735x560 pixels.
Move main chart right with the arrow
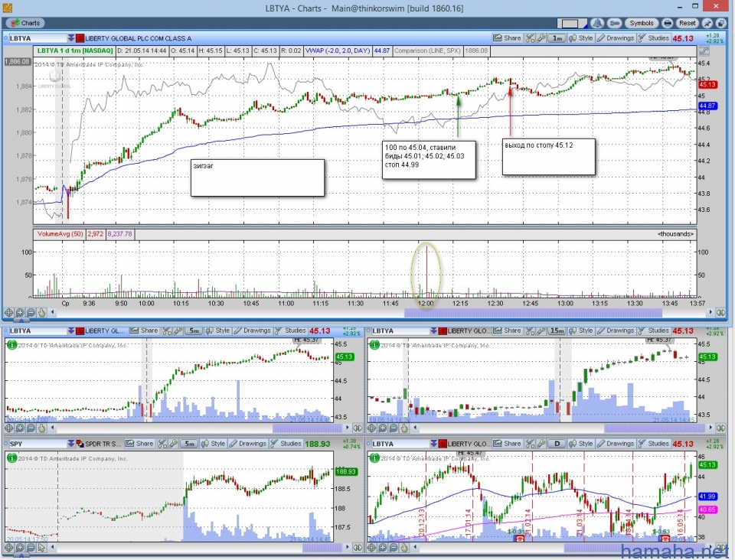710,312
